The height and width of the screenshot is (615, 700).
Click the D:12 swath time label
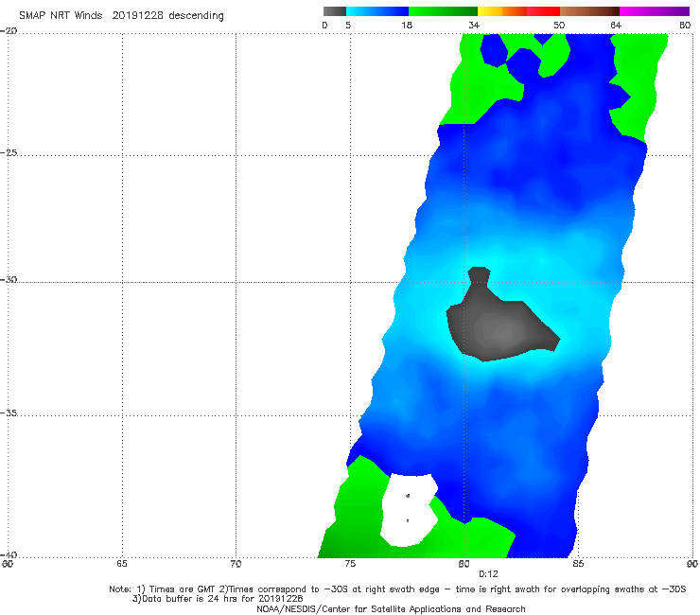point(488,574)
